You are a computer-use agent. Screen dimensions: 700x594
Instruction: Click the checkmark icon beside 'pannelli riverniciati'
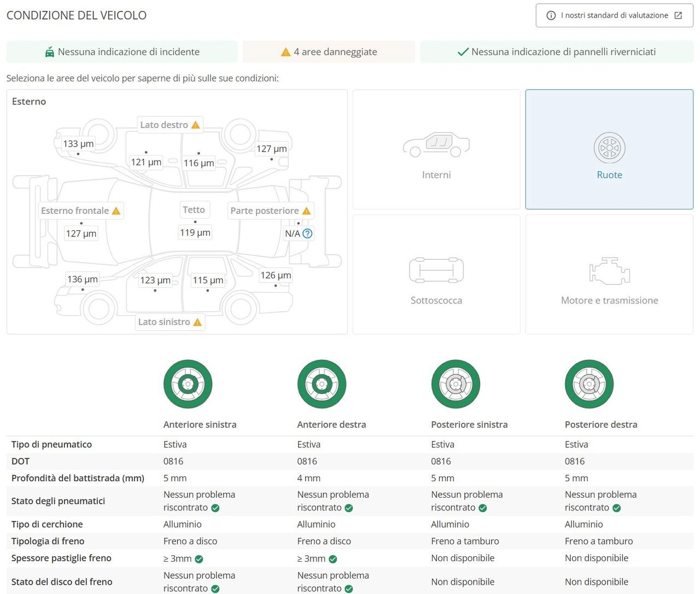(463, 52)
